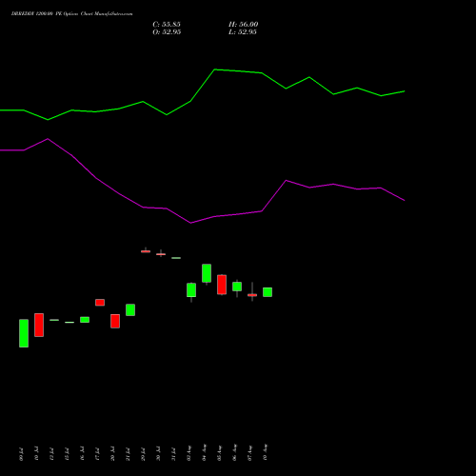Click the lowest dip of the purple line
Image resolution: width=476 pixels, height=476 pixels.
[190, 223]
